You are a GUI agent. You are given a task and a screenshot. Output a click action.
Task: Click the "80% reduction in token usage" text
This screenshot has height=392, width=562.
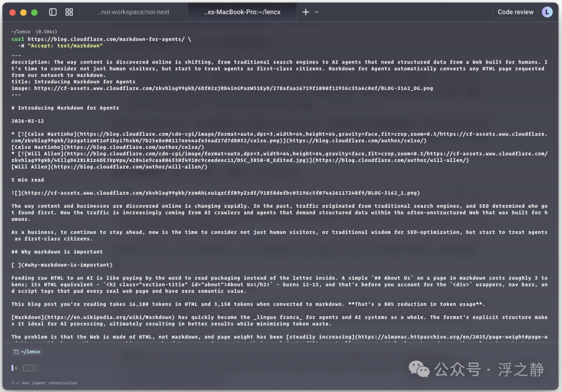point(430,305)
